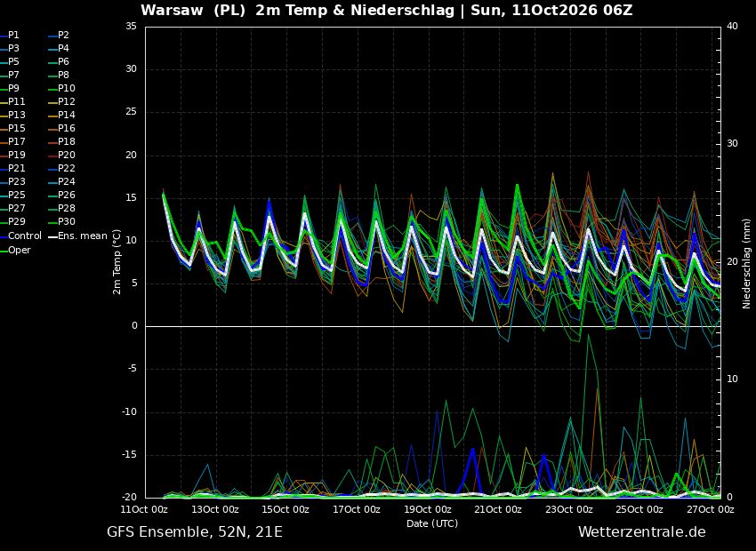Pick the 'P8' legend entry
The image size is (756, 551).
60,76
